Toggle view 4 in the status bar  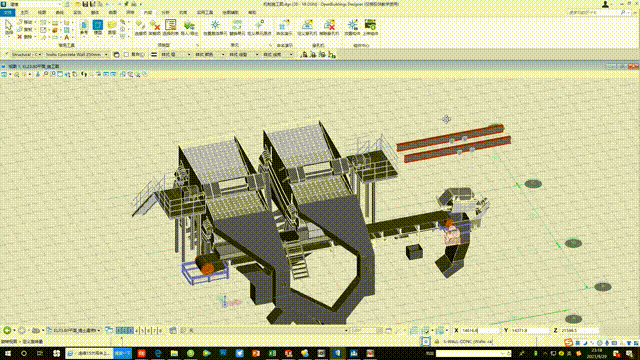pos(137,330)
